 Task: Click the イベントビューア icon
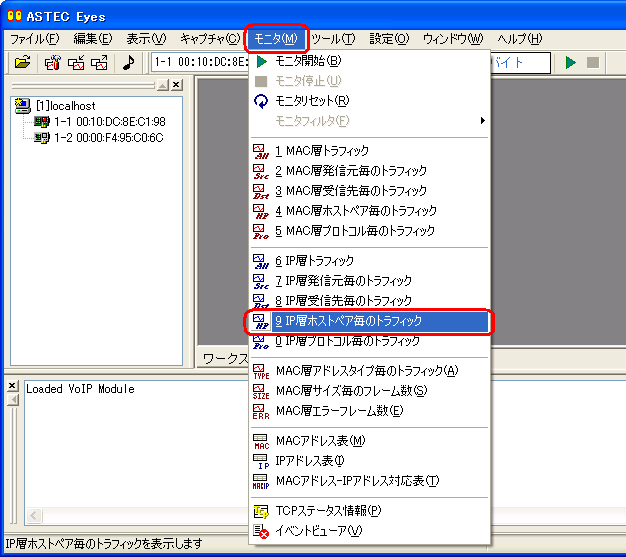pyautogui.click(x=261, y=531)
